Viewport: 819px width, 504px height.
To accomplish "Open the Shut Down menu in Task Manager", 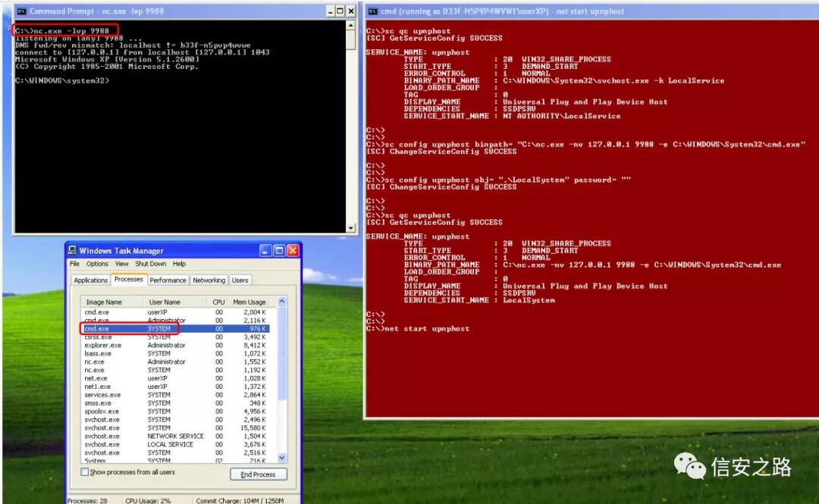I will click(x=150, y=264).
